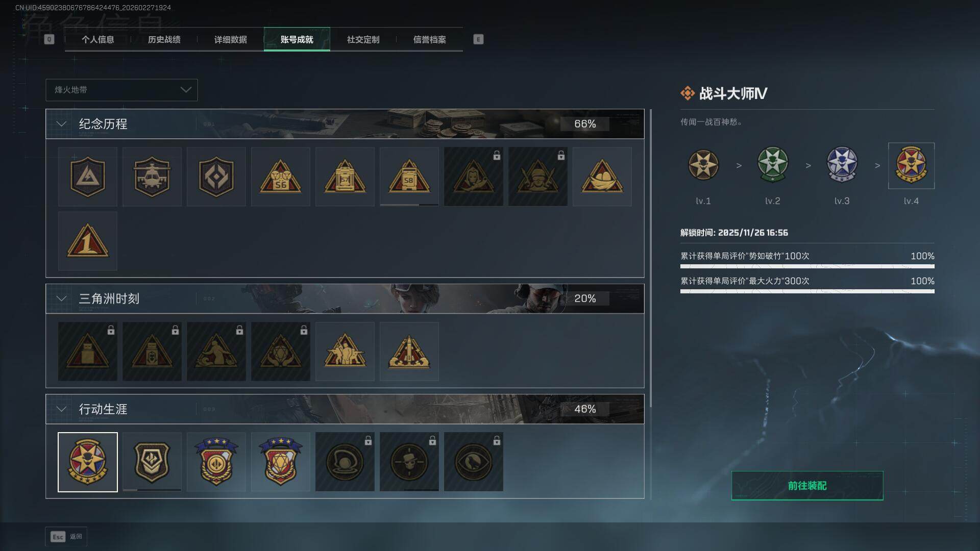The height and width of the screenshot is (551, 980).
Task: Select the S8 season triangle badge
Action: [409, 177]
